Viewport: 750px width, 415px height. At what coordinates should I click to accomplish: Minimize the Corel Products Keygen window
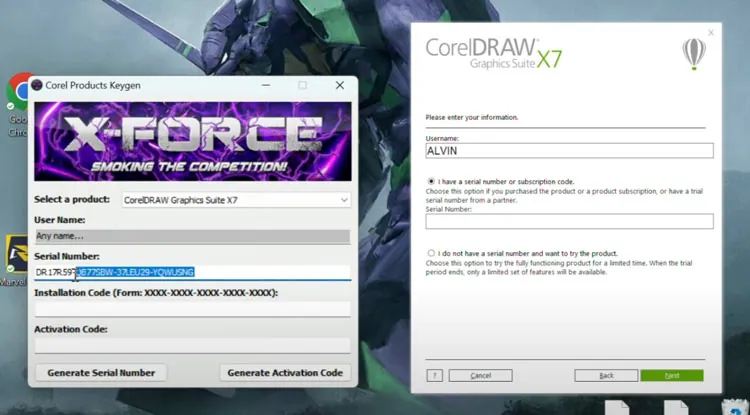point(266,85)
